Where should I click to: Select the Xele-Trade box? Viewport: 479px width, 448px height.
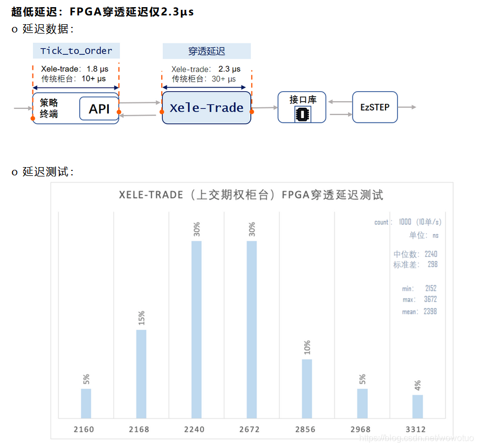click(x=207, y=108)
